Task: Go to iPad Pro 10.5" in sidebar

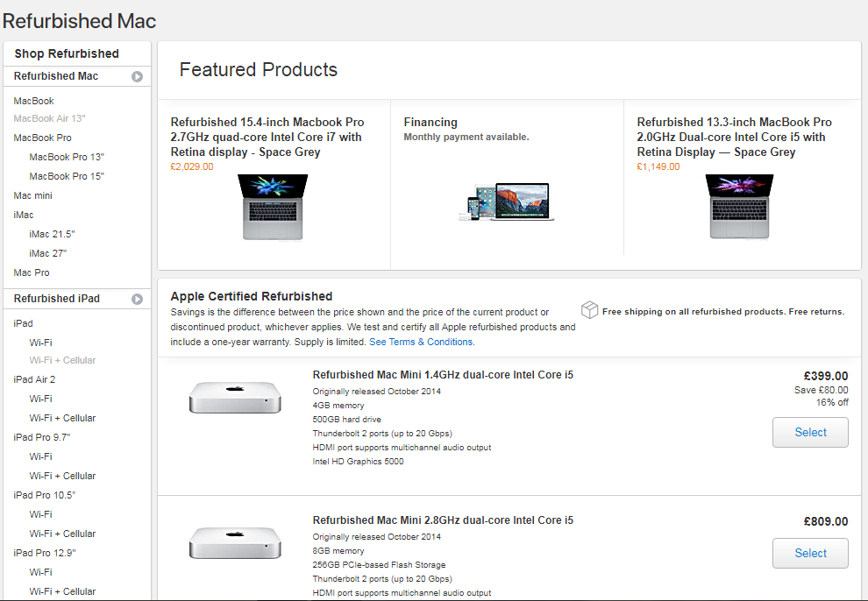Action: click(45, 495)
